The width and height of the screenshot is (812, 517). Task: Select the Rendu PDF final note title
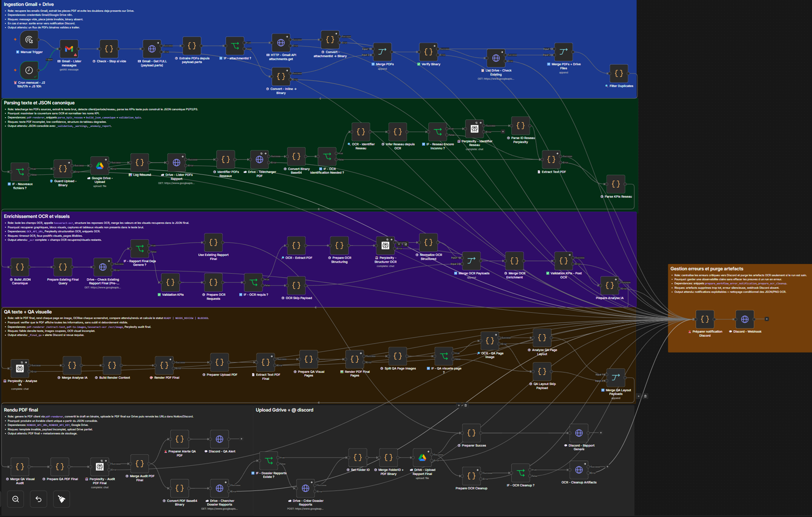[x=21, y=410]
